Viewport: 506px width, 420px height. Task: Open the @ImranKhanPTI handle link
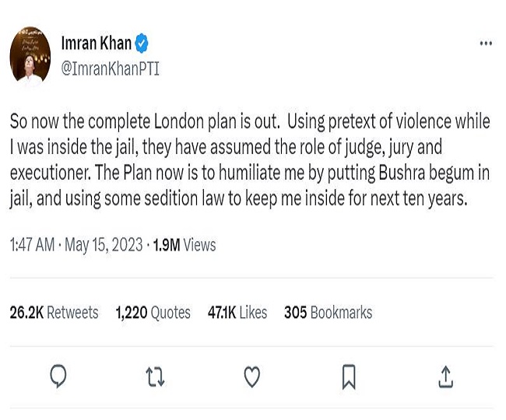(110, 68)
